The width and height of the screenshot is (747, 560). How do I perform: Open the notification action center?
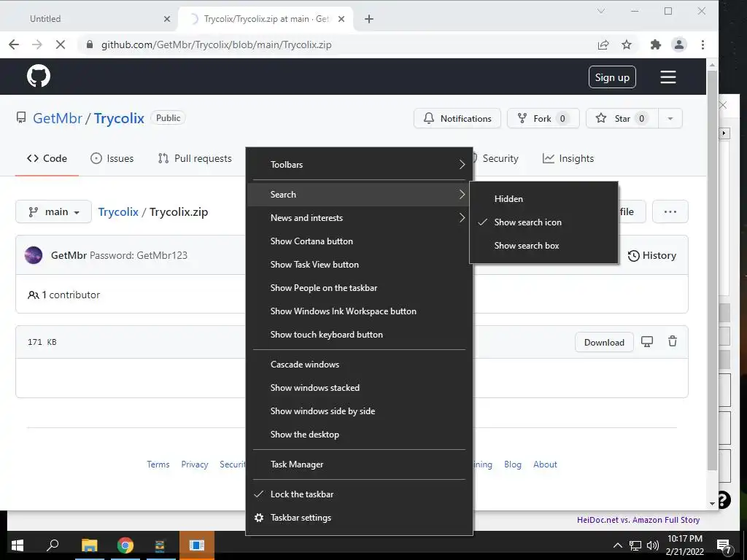724,546
